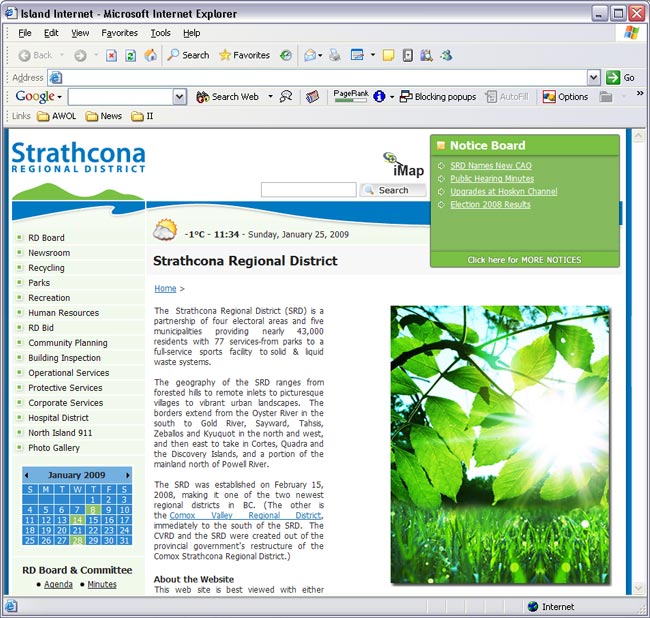Screen dimensions: 650x618
Task: Open the Help menu
Action: click(192, 33)
